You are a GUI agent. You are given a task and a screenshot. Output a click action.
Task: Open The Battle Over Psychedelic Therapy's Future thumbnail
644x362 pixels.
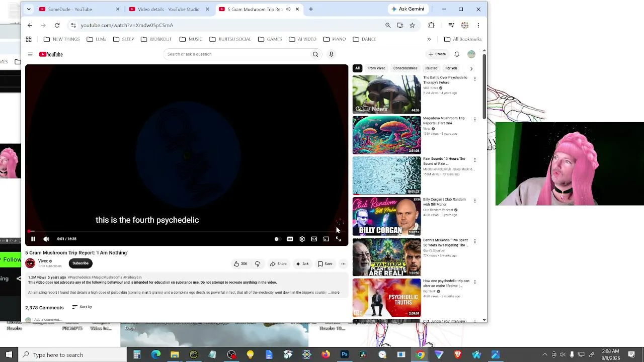386,94
